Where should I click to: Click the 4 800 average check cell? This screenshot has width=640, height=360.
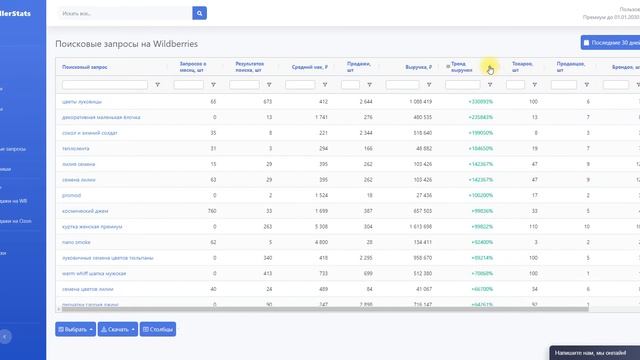pos(322,242)
